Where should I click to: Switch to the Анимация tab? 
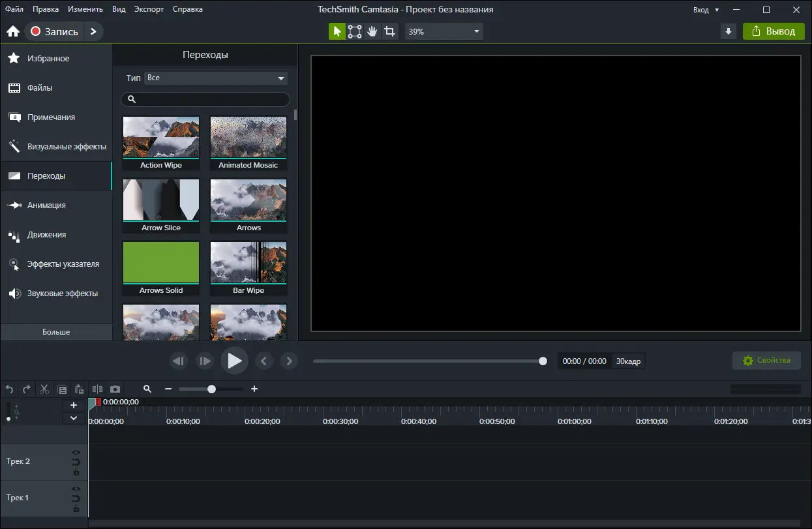point(46,205)
